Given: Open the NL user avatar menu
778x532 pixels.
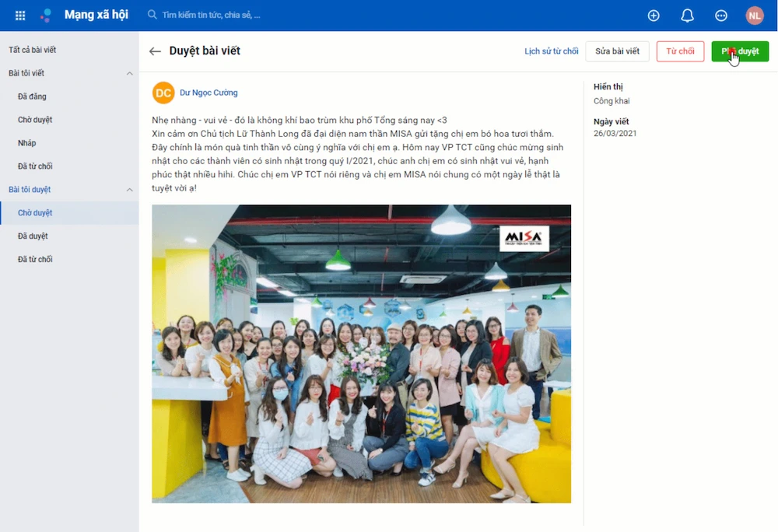Looking at the screenshot, I should (x=755, y=16).
